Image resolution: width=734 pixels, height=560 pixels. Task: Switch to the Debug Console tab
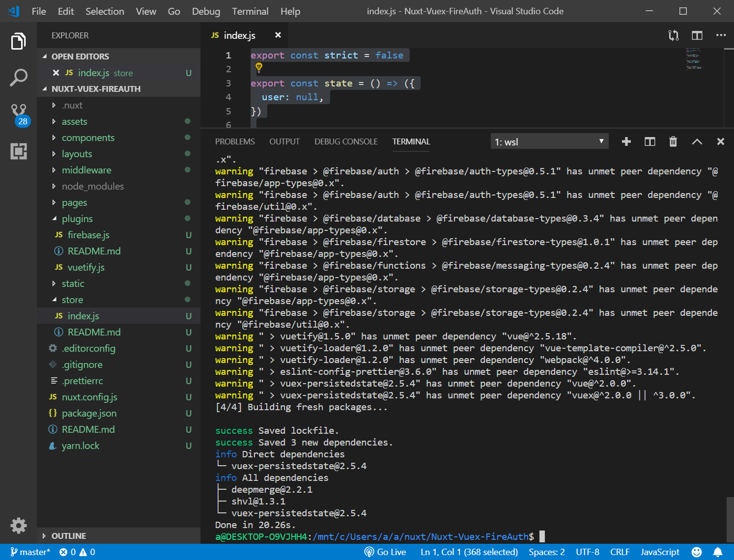tap(346, 141)
